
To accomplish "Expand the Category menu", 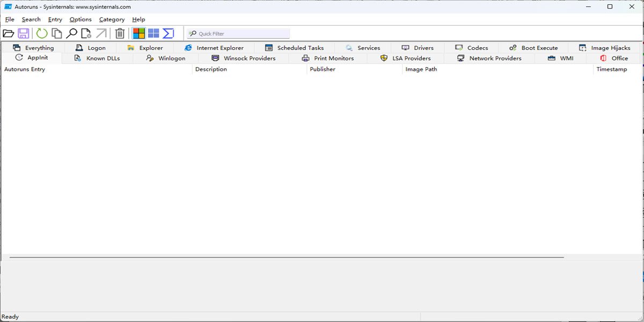I will tap(112, 19).
